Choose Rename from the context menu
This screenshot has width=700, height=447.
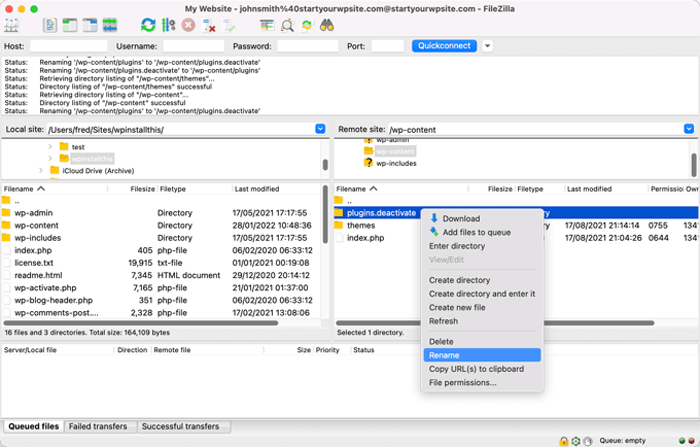coord(443,355)
